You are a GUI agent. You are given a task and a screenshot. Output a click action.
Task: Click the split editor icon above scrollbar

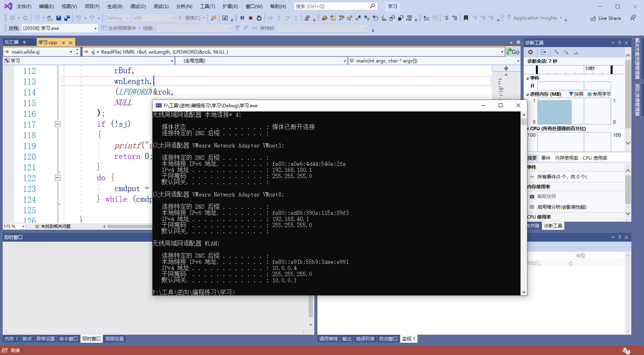506,68
